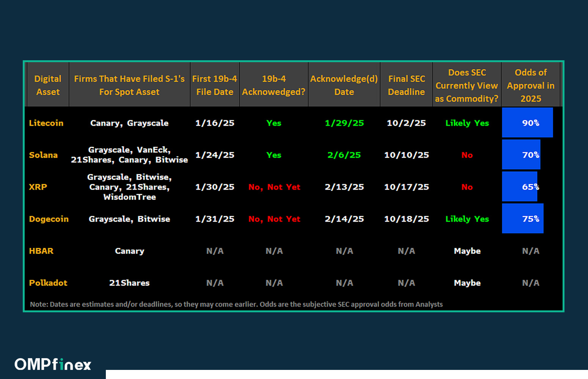Select acknowledged date 2/6/25
The height and width of the screenshot is (379, 588).
point(344,155)
